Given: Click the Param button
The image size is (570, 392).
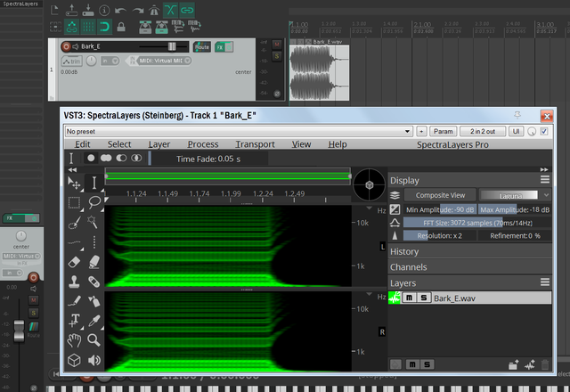Looking at the screenshot, I should tap(444, 131).
